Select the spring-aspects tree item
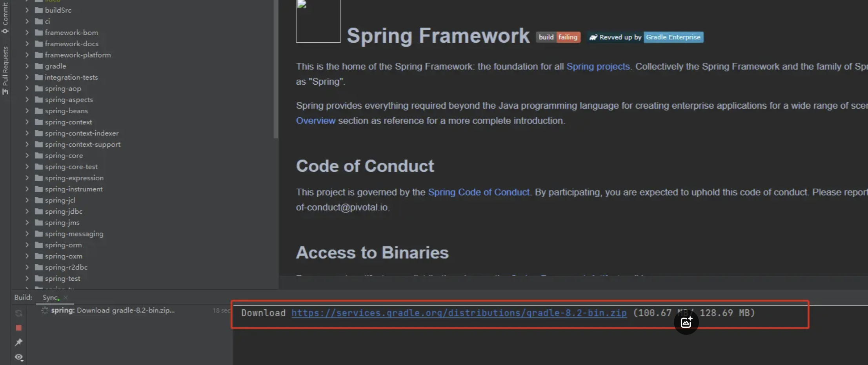 coord(69,100)
